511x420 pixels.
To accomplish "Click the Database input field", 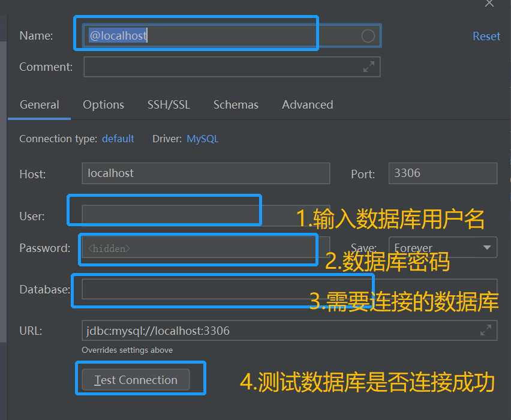I will tap(290, 289).
